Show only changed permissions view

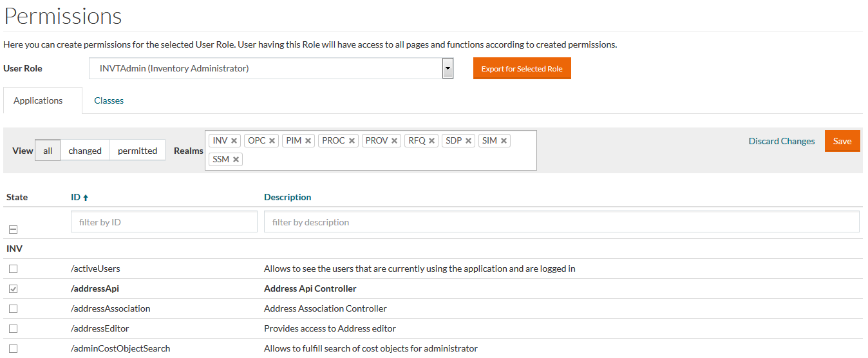(x=85, y=151)
